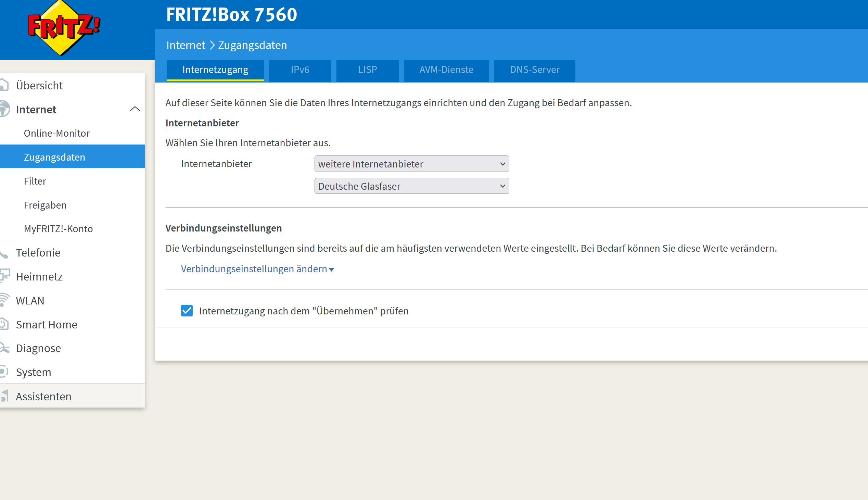Click the network icon beside Heimnetz
This screenshot has width=868, height=500.
(5, 276)
